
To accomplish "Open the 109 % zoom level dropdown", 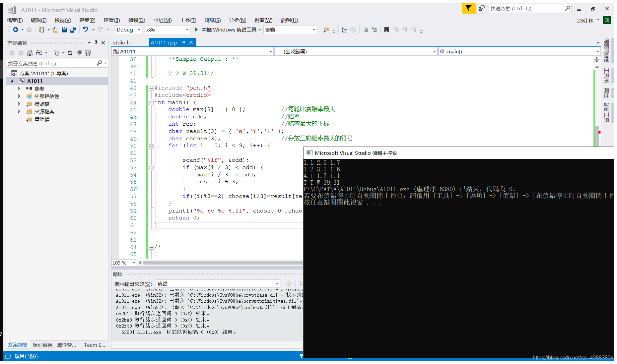I will 124,263.
